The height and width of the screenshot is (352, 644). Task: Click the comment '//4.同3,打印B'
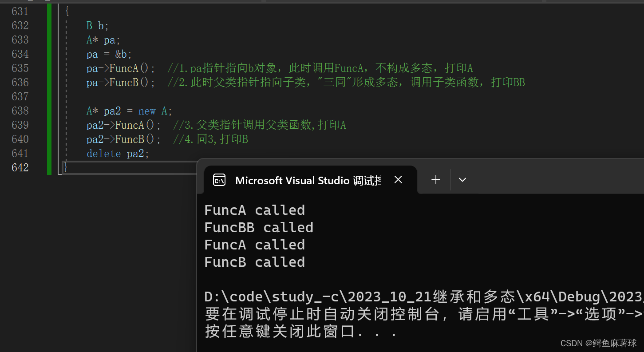coord(210,139)
